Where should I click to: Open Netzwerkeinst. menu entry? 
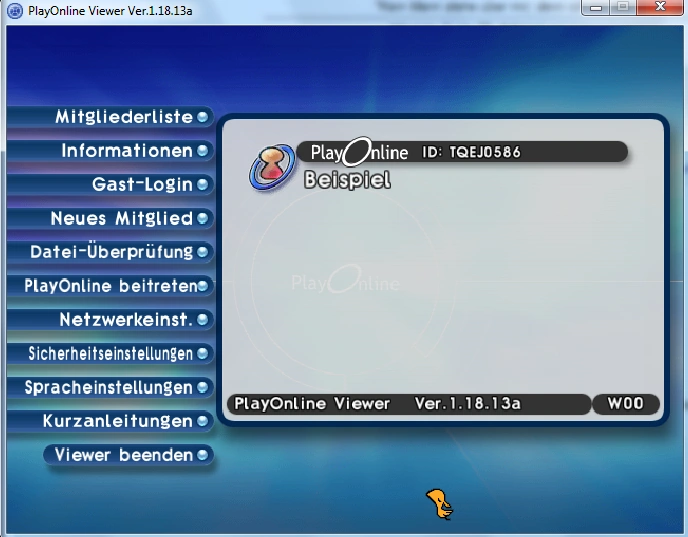[x=110, y=320]
